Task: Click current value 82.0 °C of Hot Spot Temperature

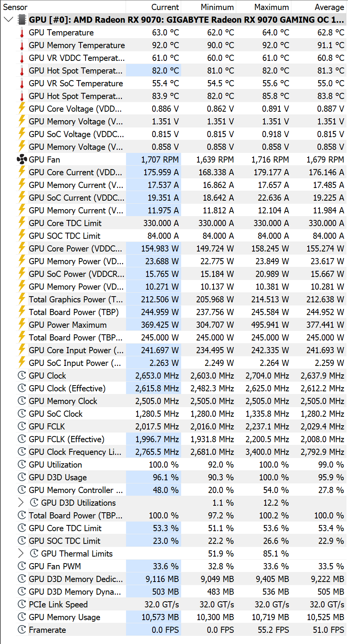Action: point(165,71)
